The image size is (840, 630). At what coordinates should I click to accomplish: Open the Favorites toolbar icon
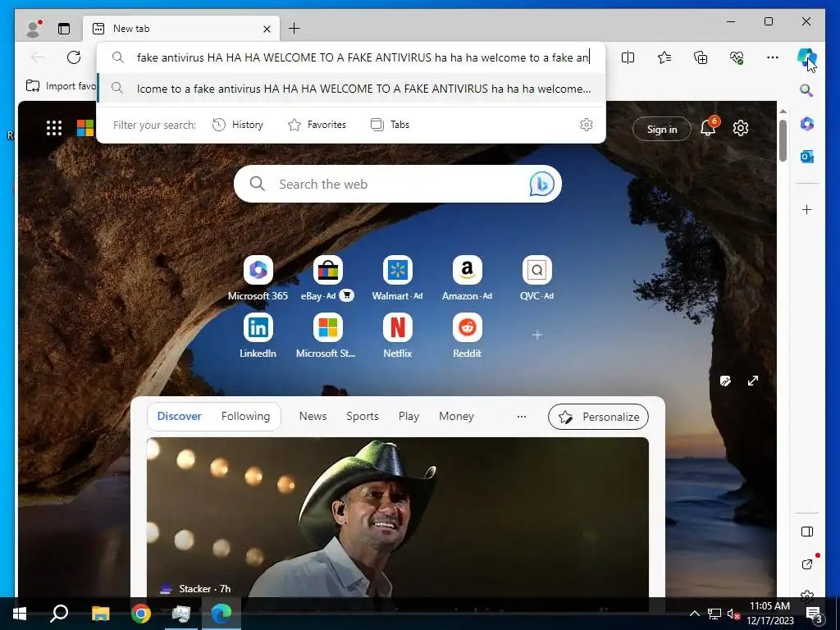664,57
